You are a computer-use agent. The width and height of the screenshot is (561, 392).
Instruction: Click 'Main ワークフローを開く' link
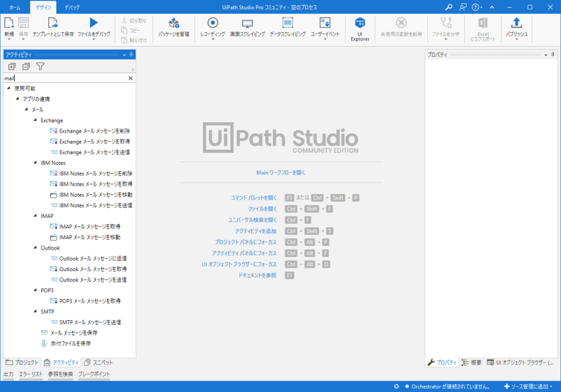pos(280,172)
